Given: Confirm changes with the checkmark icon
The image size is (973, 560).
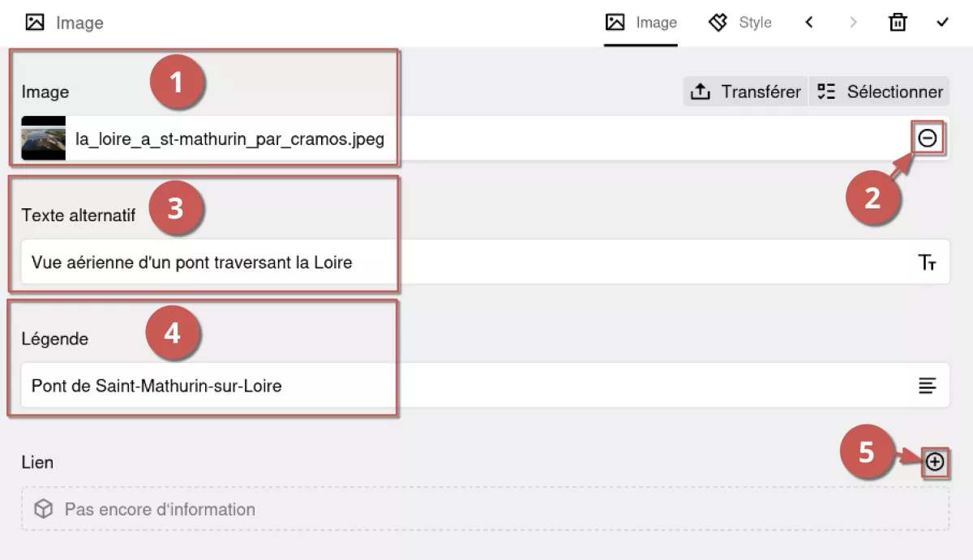Looking at the screenshot, I should click(x=942, y=23).
